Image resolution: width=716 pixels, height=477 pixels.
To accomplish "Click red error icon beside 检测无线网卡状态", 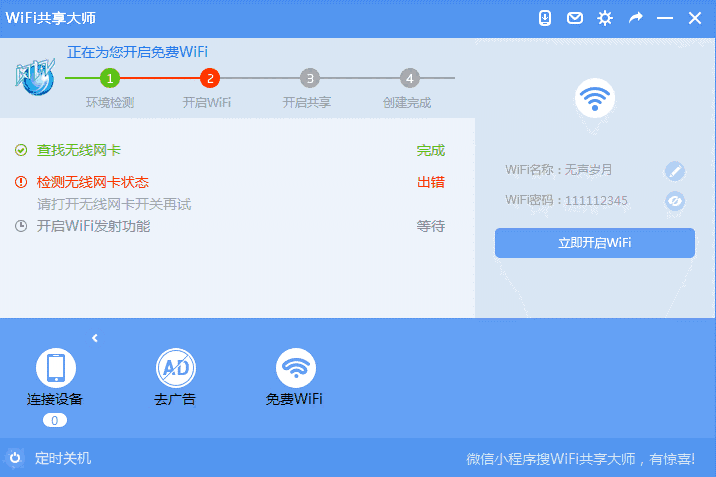I will tap(21, 182).
